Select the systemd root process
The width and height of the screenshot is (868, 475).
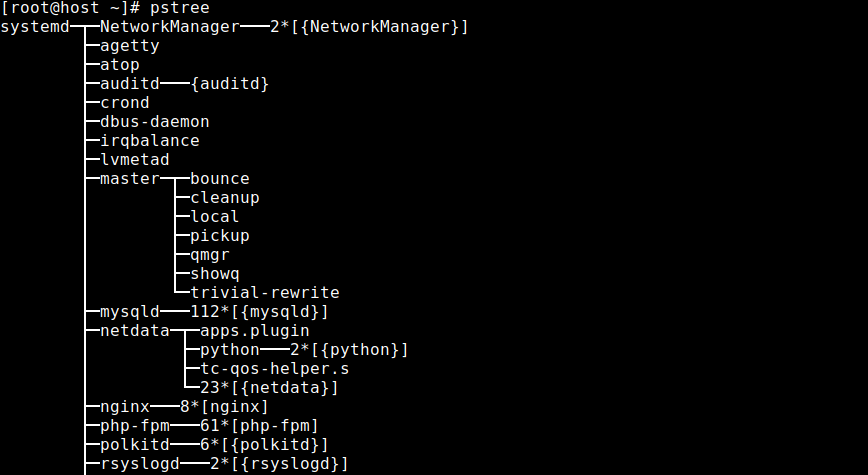[x=35, y=27]
